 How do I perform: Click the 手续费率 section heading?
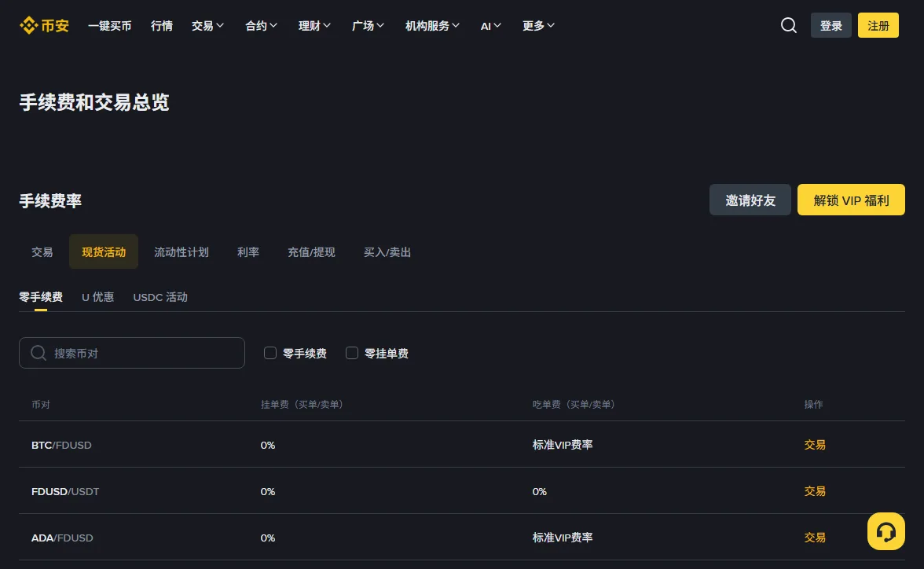point(50,201)
